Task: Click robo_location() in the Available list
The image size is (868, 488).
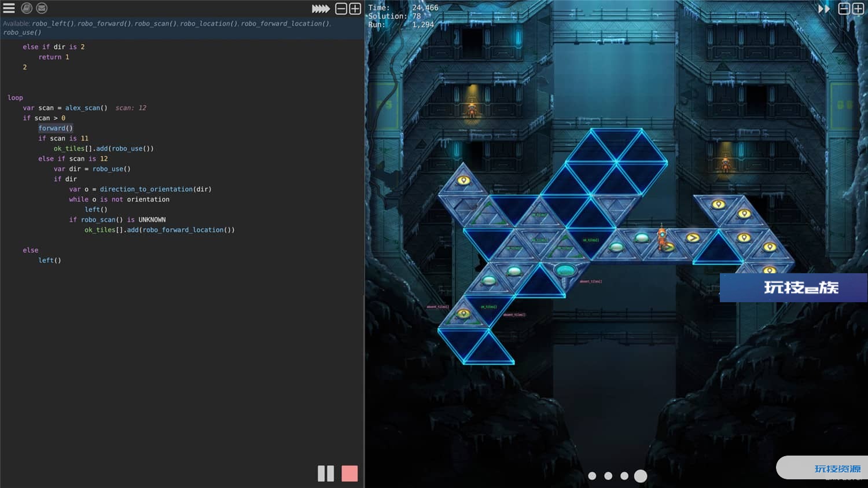Action: [208, 24]
